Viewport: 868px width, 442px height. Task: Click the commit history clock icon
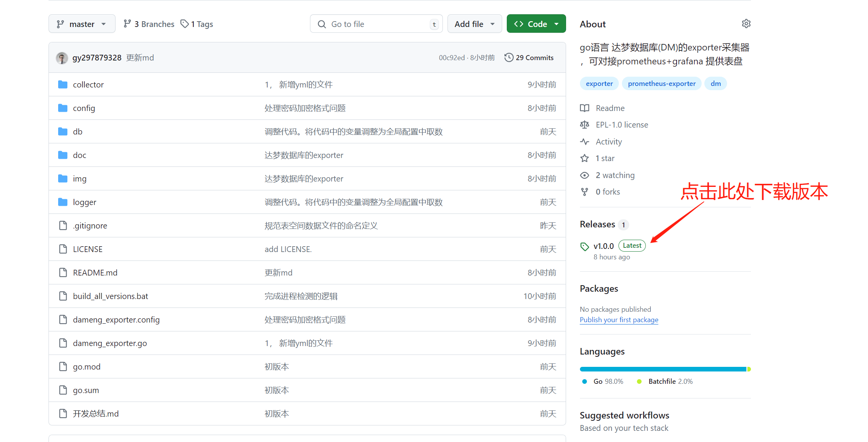(x=509, y=57)
